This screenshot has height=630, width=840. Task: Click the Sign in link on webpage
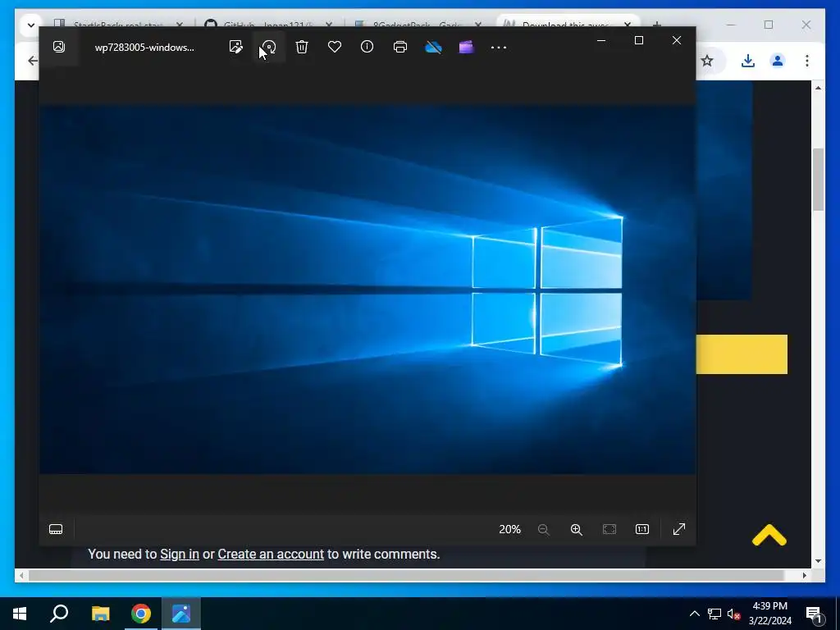tap(180, 554)
